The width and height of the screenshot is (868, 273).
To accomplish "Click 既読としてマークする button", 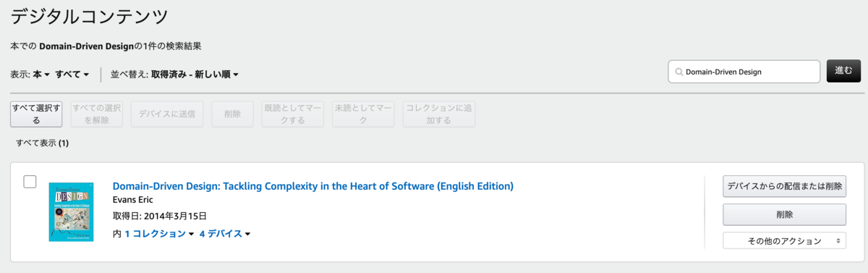I will [292, 114].
